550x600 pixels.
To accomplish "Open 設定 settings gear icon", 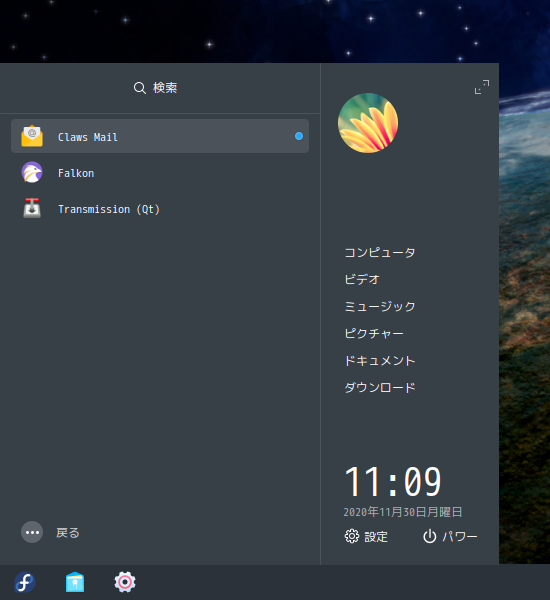I will [352, 536].
